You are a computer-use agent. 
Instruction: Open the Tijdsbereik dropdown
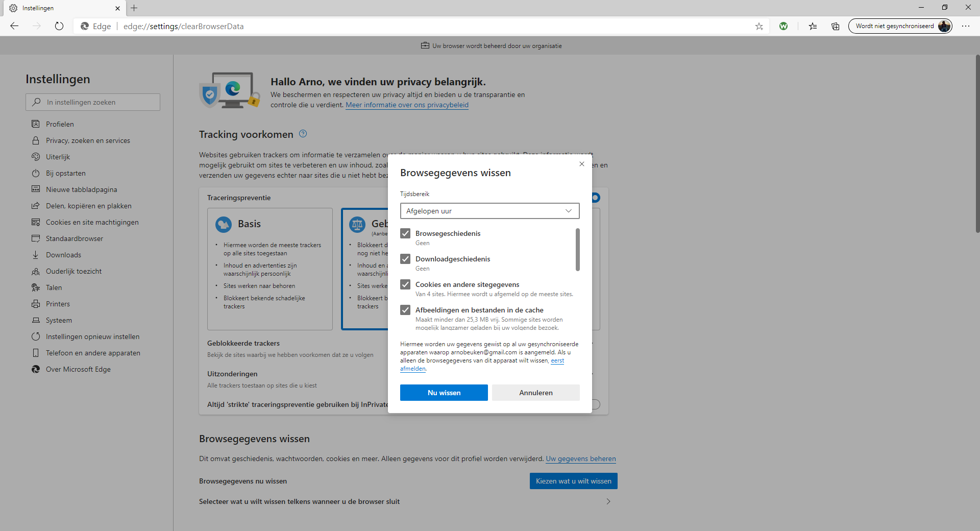[489, 211]
